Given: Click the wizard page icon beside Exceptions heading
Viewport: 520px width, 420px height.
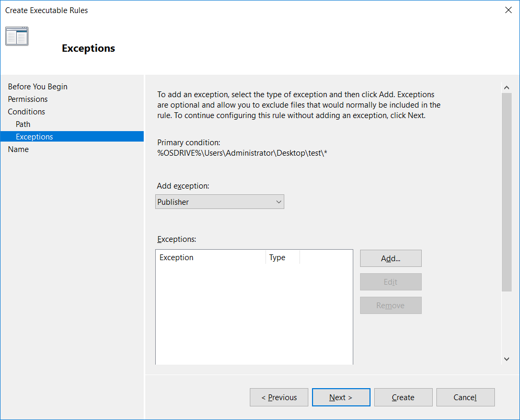Looking at the screenshot, I should (17, 36).
